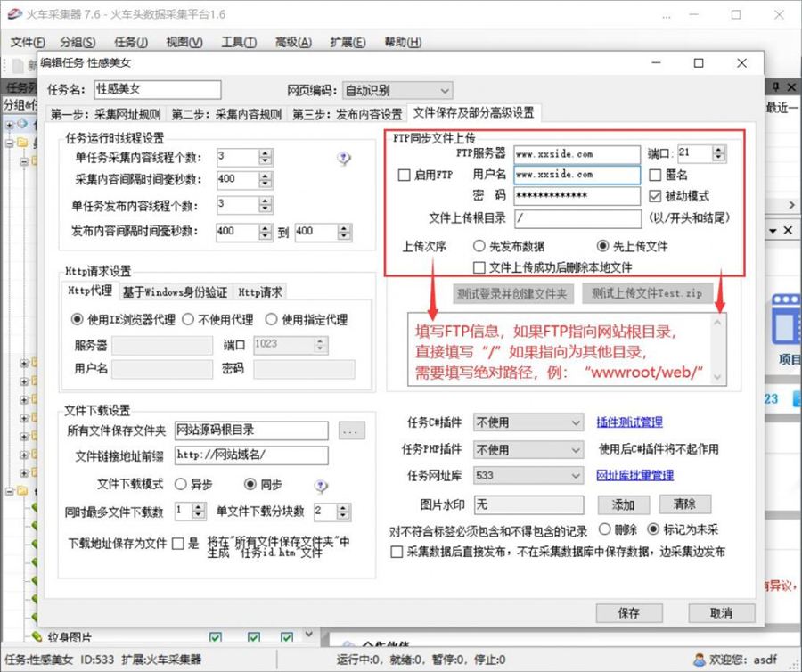Click the FTP服务器 input field
The width and height of the screenshot is (802, 672).
576,154
